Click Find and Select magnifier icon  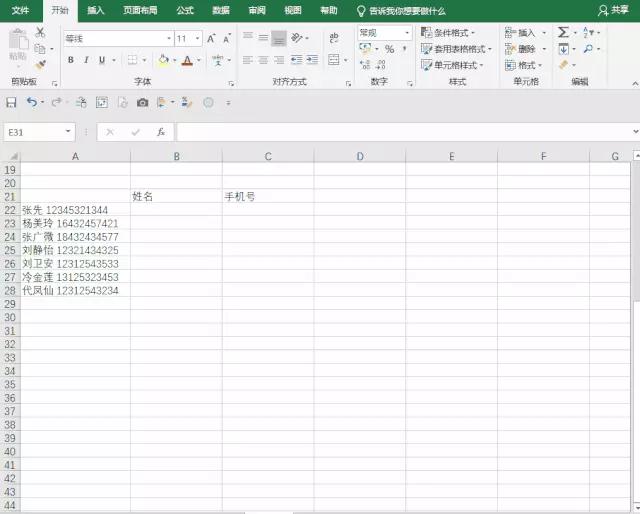point(588,49)
